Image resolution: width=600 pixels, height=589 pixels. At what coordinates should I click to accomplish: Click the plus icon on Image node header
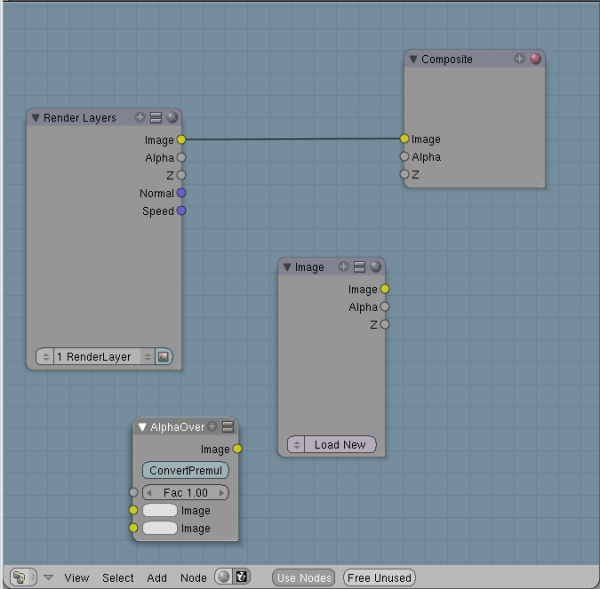[343, 266]
